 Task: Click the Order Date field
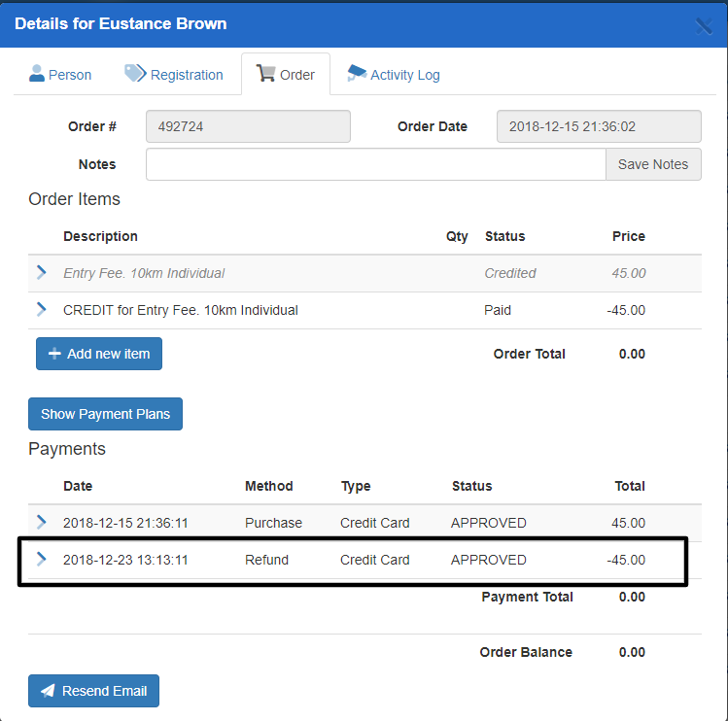[x=599, y=126]
